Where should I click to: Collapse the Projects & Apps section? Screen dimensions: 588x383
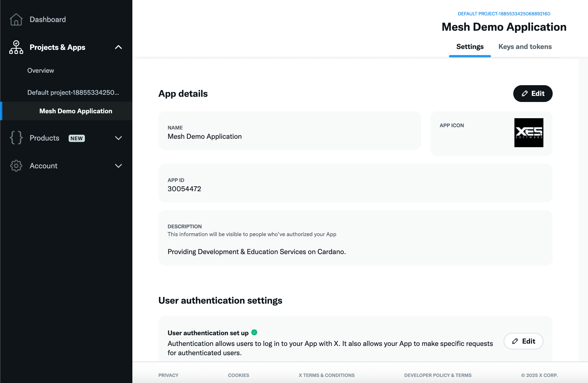[x=118, y=47]
